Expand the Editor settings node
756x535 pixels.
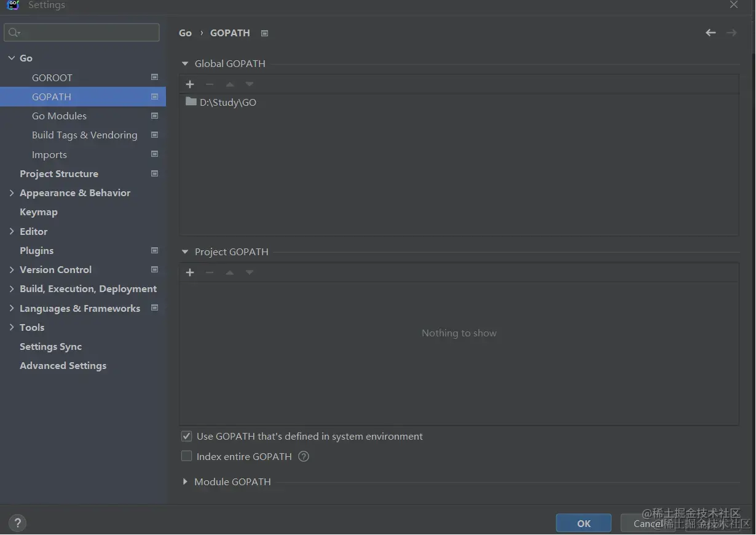point(12,231)
